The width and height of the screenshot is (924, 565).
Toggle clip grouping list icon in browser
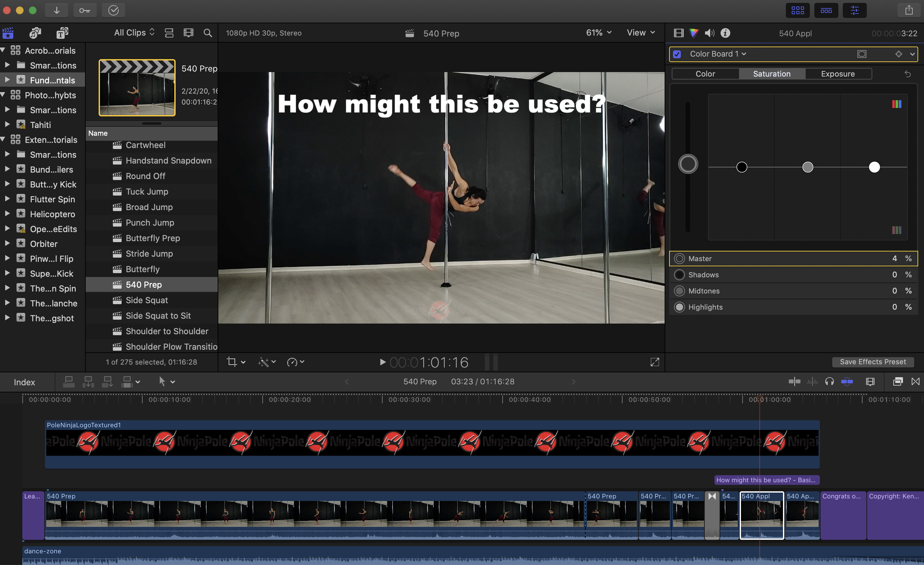169,33
